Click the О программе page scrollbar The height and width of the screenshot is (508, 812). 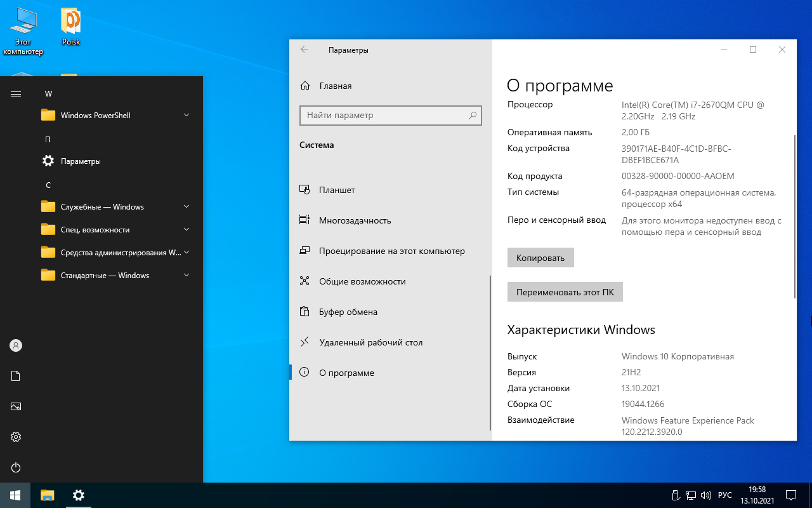[795, 216]
